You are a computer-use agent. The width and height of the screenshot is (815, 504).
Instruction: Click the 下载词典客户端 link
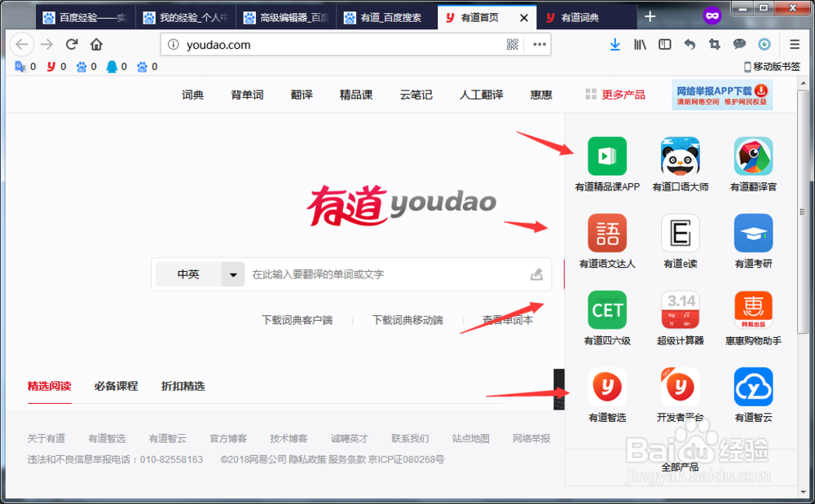(x=297, y=320)
